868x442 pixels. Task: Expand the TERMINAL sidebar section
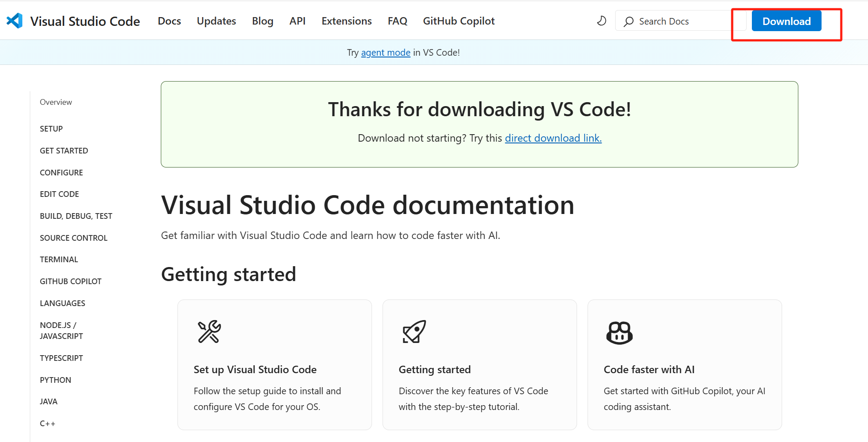[x=59, y=260]
